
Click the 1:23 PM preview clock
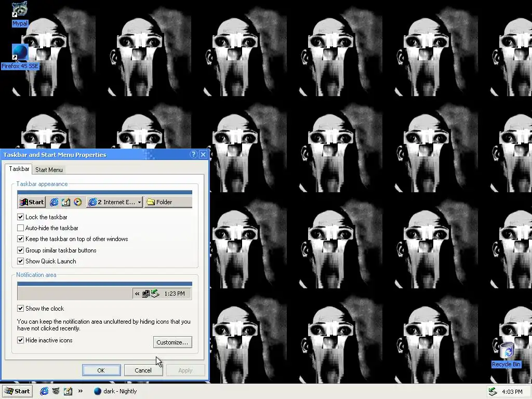tap(175, 294)
